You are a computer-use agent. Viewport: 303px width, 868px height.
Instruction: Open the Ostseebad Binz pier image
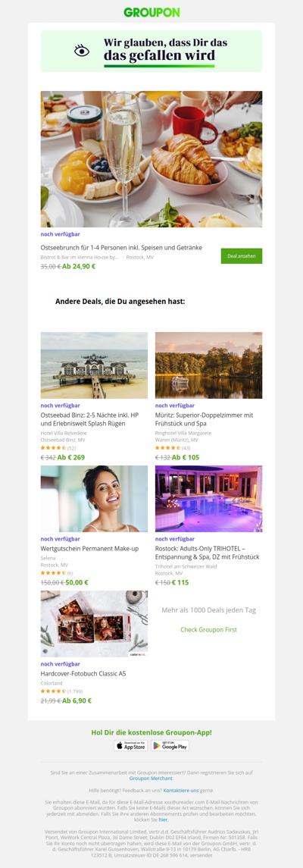pos(94,365)
